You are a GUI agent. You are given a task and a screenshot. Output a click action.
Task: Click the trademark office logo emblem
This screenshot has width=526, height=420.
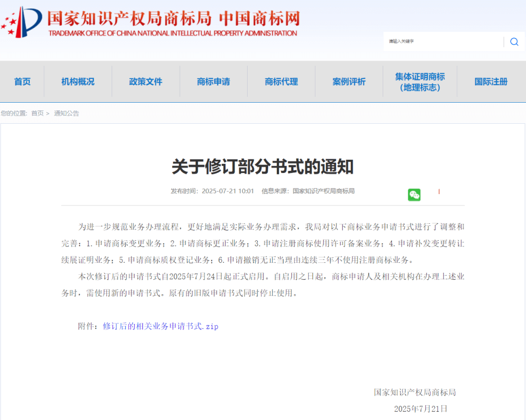[x=22, y=22]
